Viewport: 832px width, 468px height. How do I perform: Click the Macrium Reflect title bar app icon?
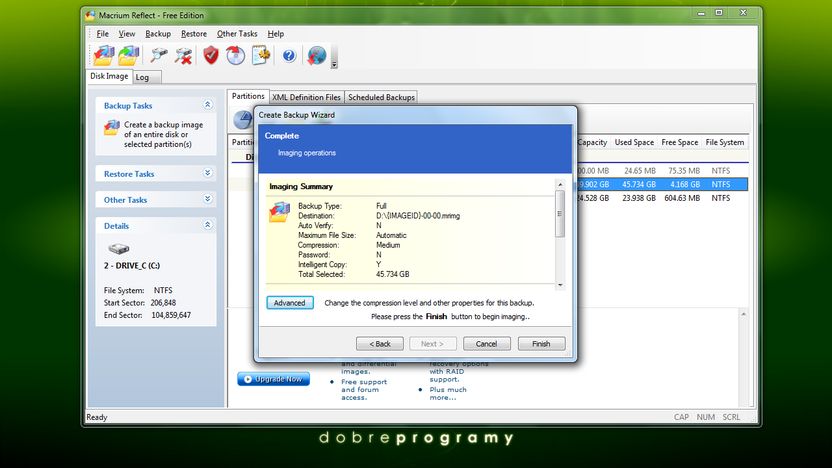click(x=90, y=15)
